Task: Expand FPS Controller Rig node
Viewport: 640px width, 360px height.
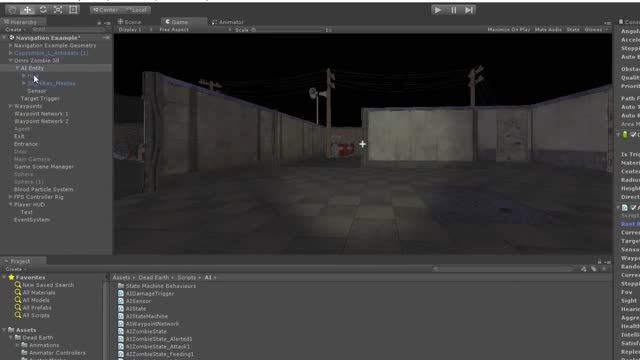Action: point(11,197)
